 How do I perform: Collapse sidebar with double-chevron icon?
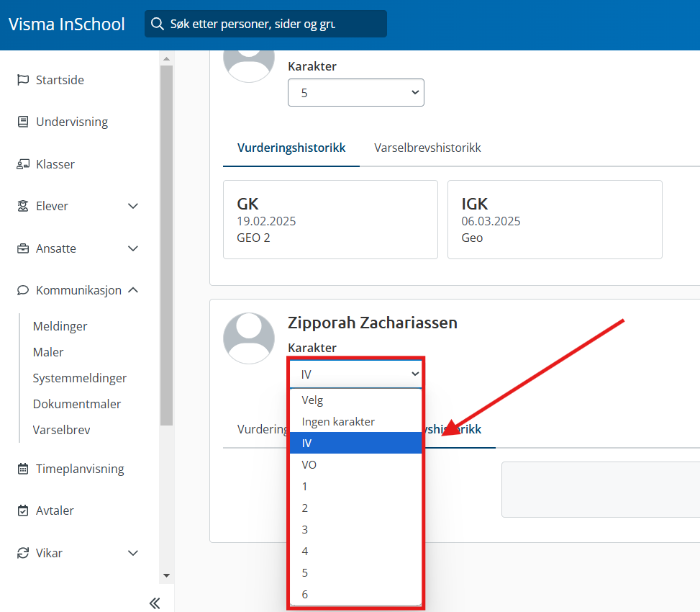coord(155,603)
